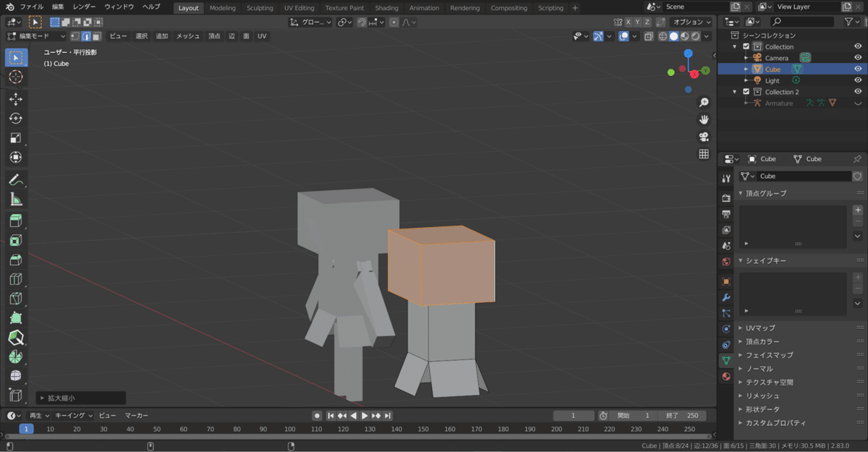Toggle the Collection exclude checkbox
Viewport: 868px width, 452px height.
pos(746,47)
